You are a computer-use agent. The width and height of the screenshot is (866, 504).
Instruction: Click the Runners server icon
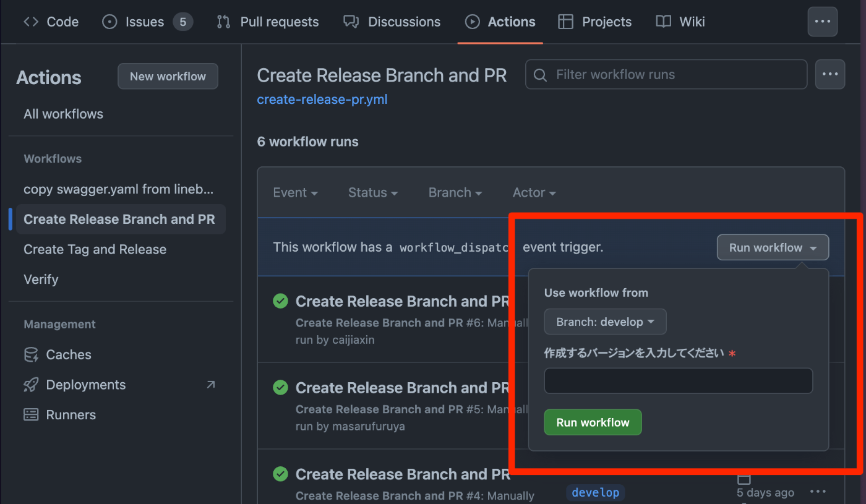(x=31, y=415)
